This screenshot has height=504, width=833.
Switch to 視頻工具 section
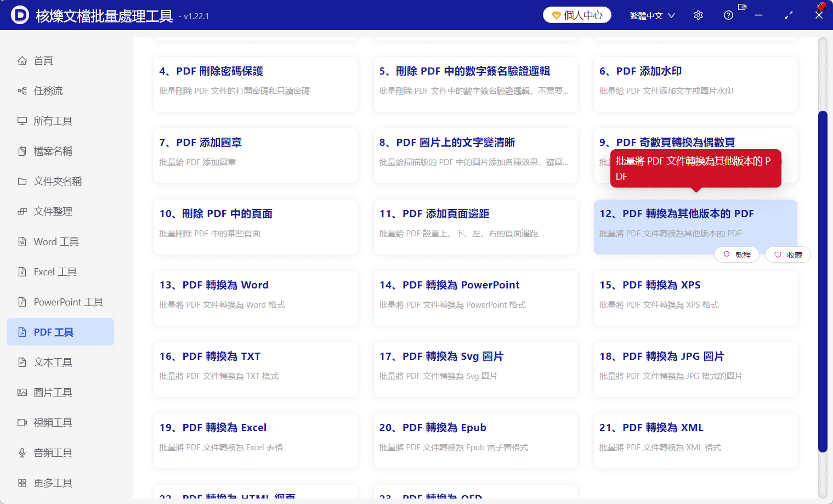point(60,423)
